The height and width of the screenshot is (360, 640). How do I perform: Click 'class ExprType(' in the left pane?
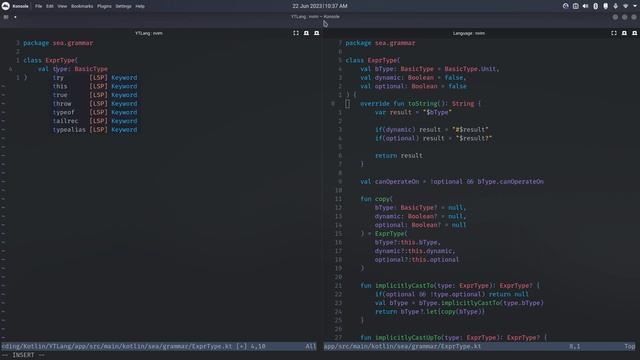[x=51, y=60]
